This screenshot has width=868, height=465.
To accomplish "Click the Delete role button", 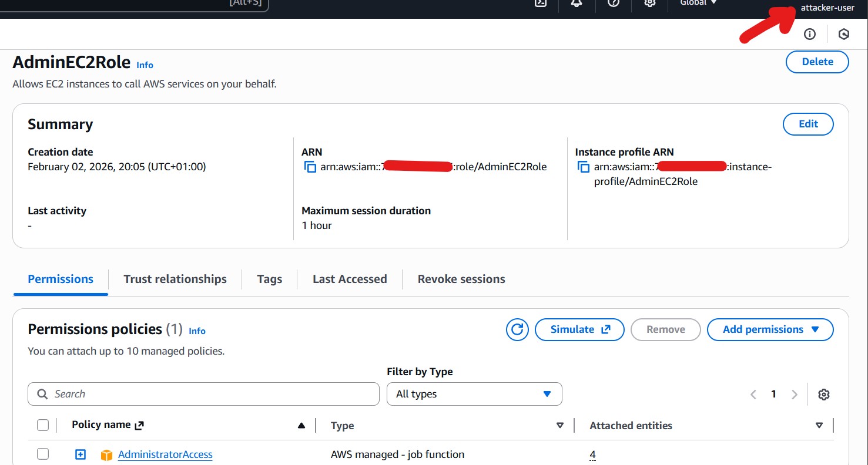I will [x=817, y=62].
